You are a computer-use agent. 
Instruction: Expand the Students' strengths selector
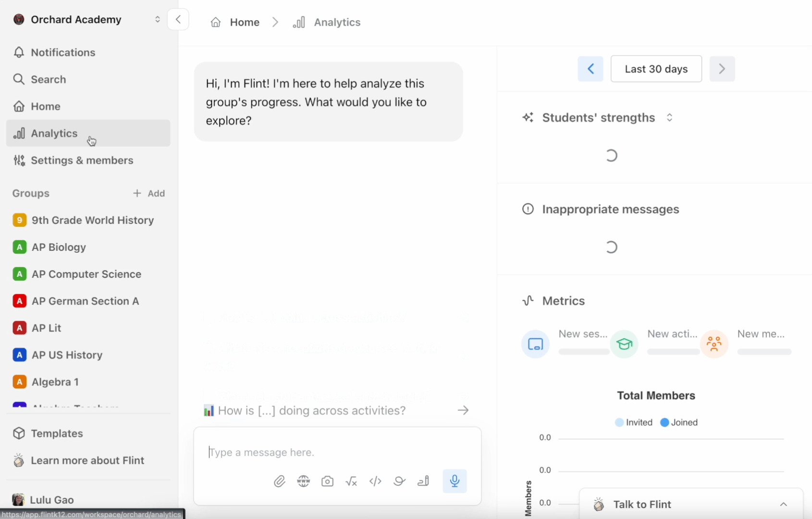(x=669, y=118)
